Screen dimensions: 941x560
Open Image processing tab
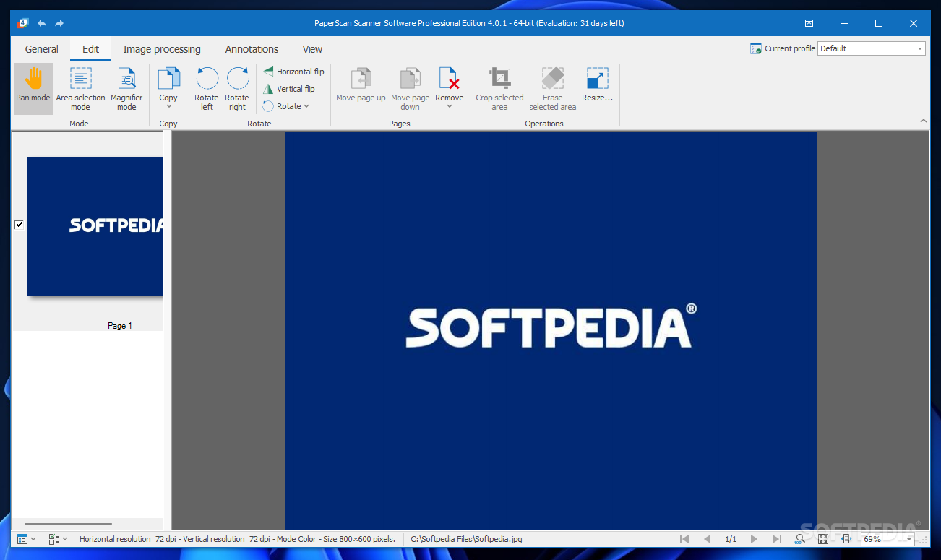coord(162,49)
